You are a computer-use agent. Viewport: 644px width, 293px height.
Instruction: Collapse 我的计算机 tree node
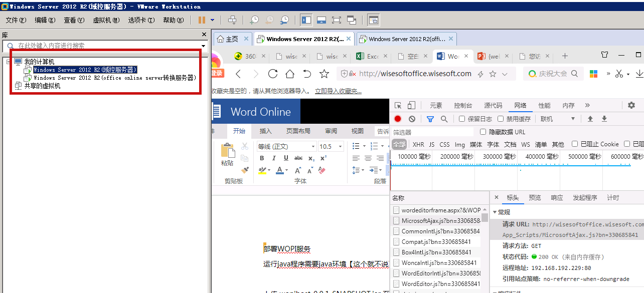pos(9,62)
